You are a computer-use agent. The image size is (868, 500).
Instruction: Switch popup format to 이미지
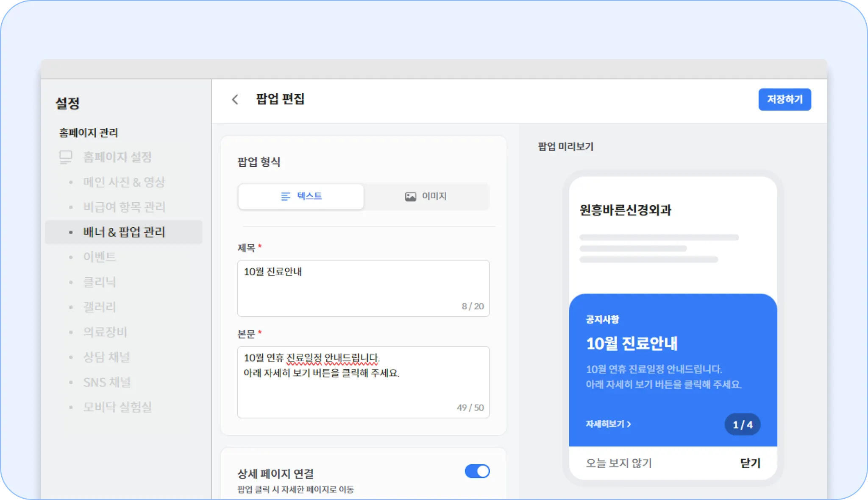pos(426,196)
